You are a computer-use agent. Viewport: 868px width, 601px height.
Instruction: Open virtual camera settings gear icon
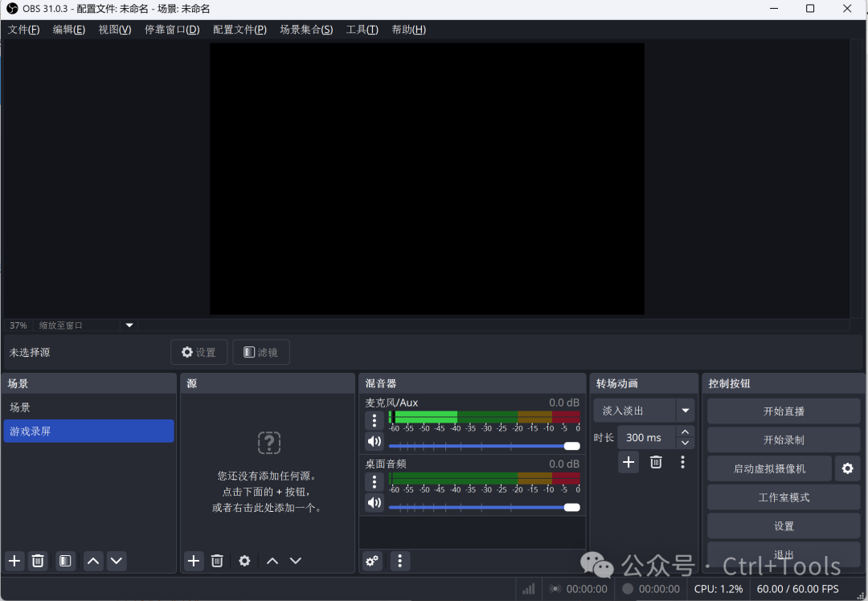[x=847, y=468]
